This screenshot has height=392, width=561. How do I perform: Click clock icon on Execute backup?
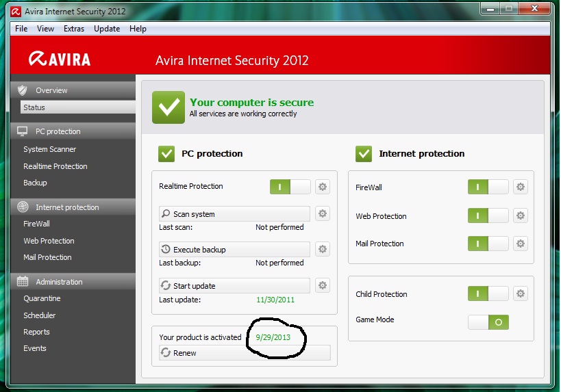coord(166,249)
